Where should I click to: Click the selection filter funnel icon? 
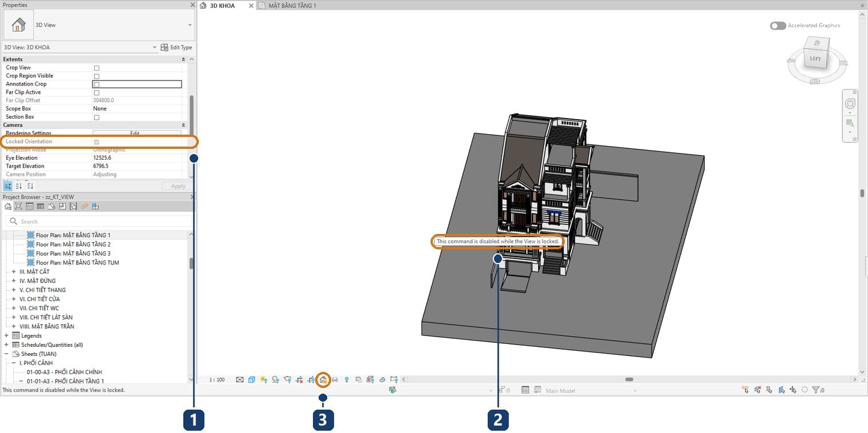tap(816, 390)
